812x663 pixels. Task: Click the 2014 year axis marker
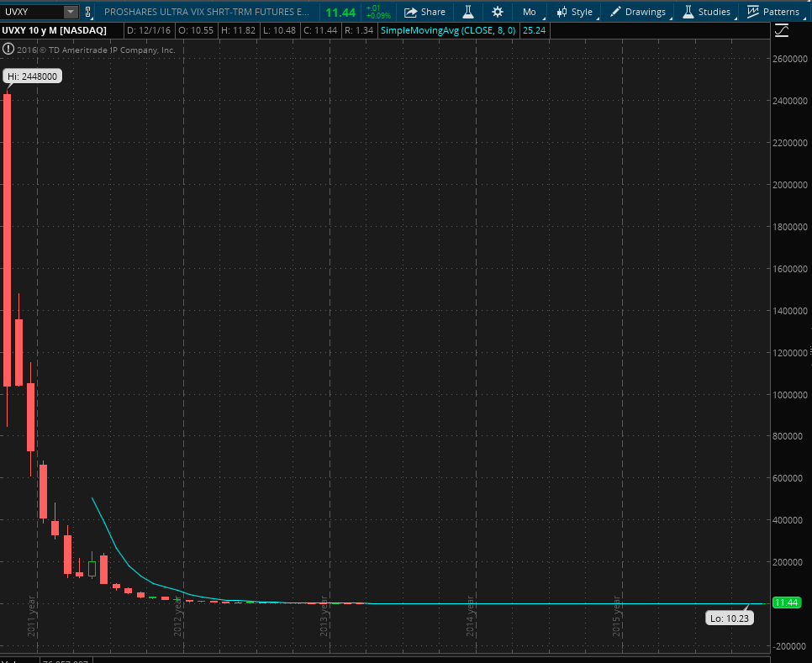(470, 616)
